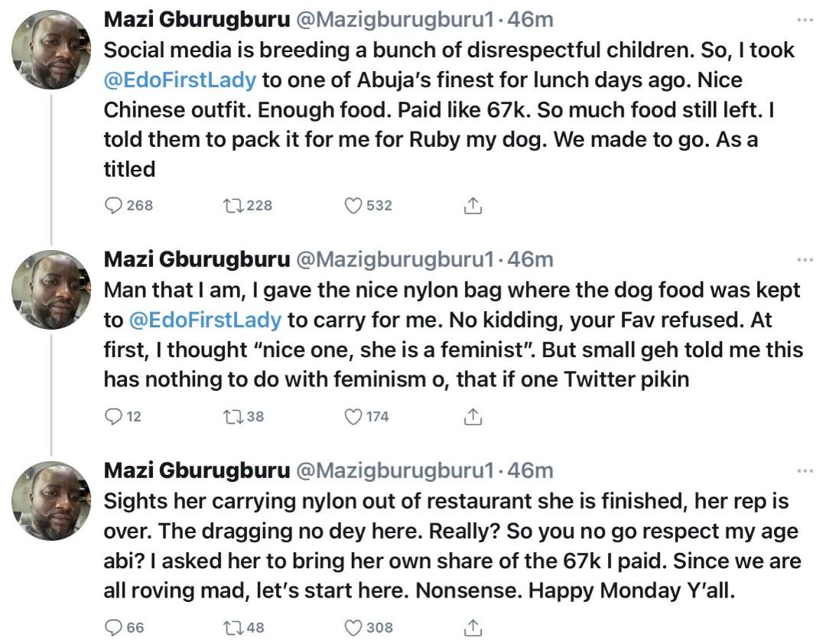This screenshot has height=644, width=826.
Task: Reply to the tweet with 12 replies
Action: click(x=114, y=417)
